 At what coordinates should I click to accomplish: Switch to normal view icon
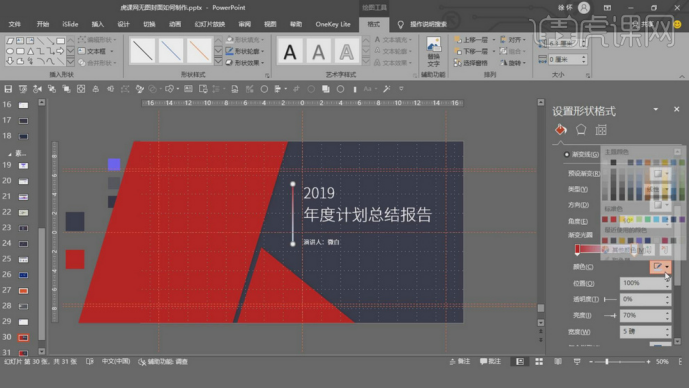tap(520, 362)
